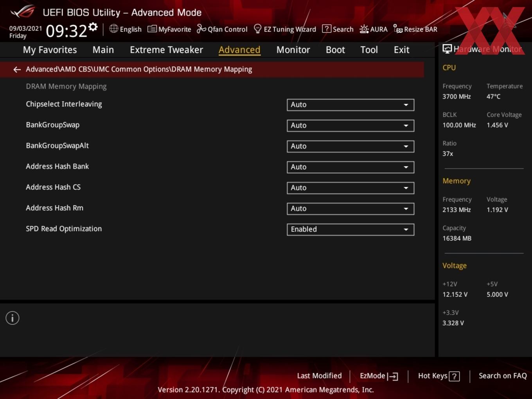Open the Address Hash CS dropdown
Viewport: 532px width, 399px height.
350,188
